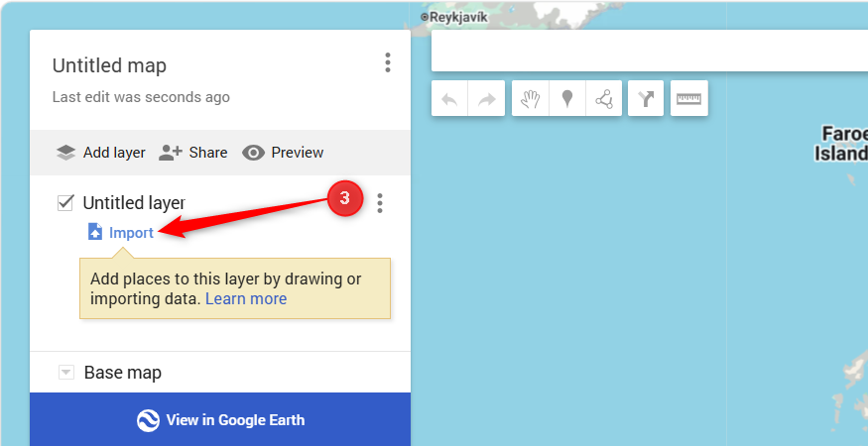Click the Import link

point(131,232)
